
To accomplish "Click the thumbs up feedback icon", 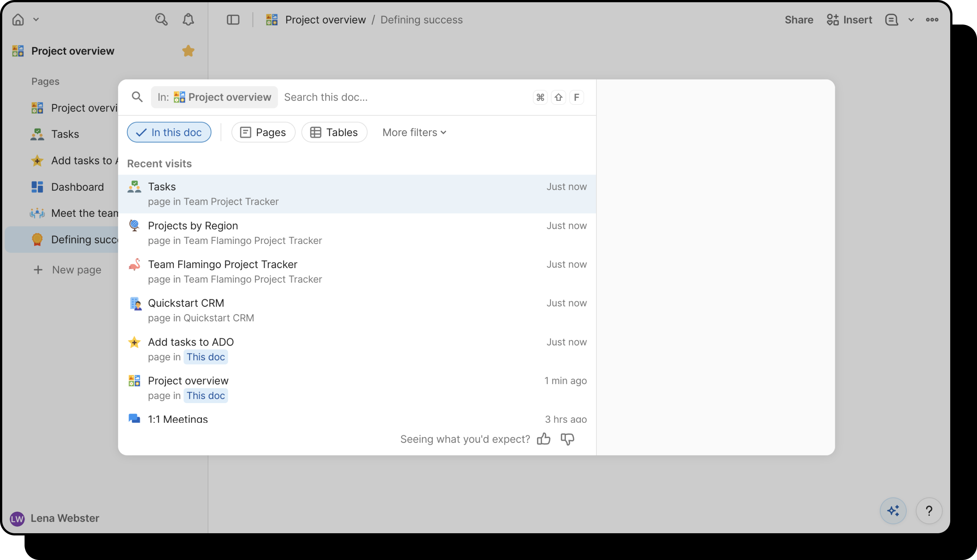I will (543, 439).
